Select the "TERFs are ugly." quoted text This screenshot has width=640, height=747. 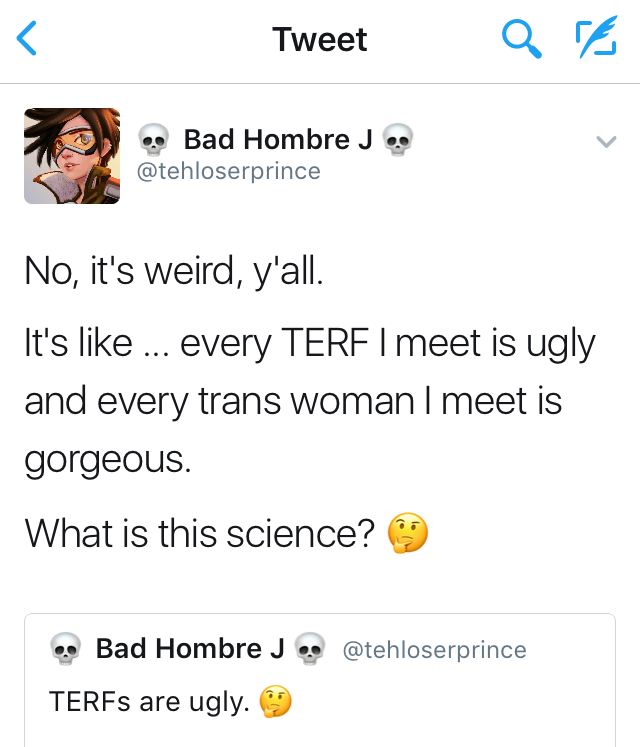coord(148,703)
